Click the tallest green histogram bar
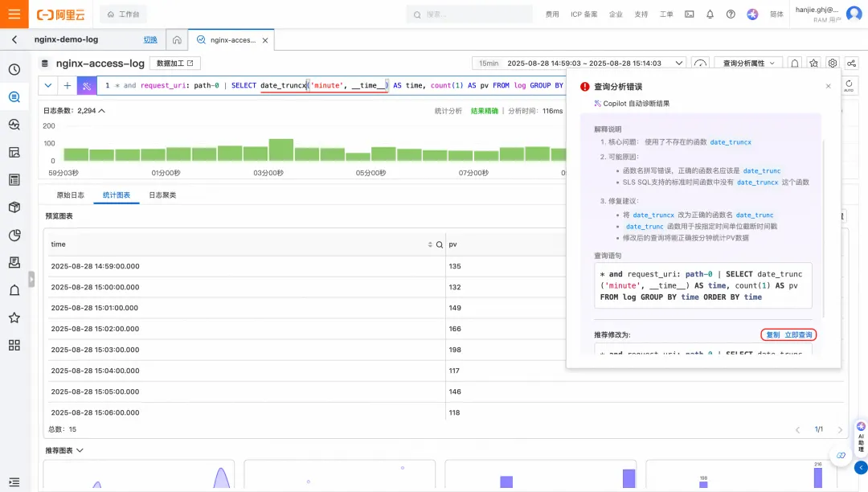 [281, 150]
